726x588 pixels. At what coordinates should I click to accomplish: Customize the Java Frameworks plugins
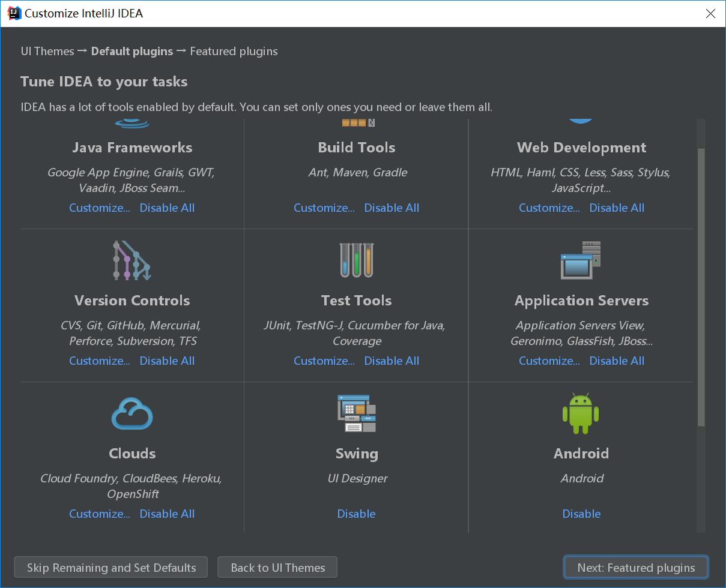coord(100,208)
